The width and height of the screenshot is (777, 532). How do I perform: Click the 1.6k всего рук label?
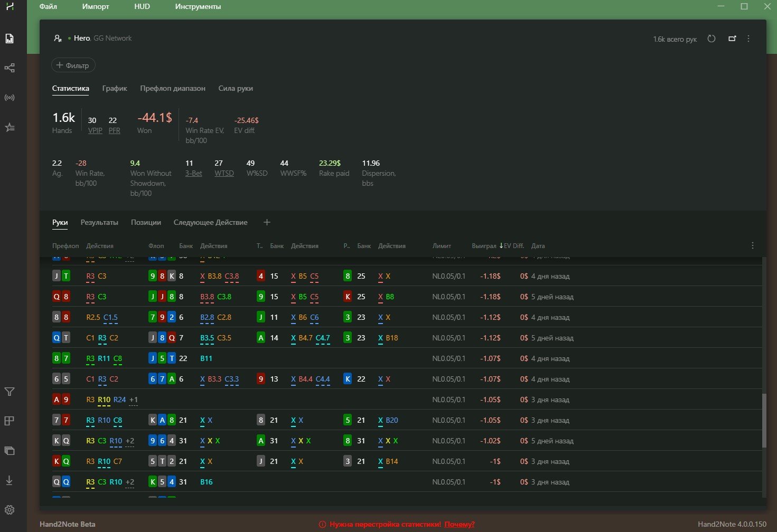coord(675,39)
